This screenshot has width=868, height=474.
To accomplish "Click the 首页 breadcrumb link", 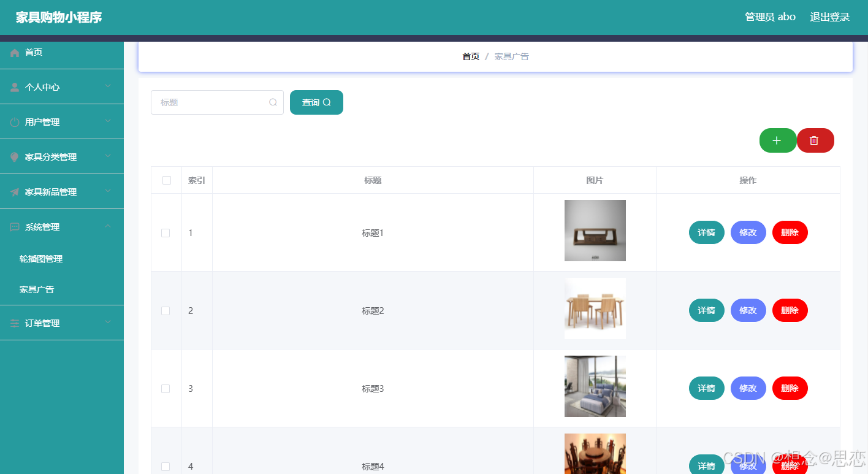I will pos(471,56).
